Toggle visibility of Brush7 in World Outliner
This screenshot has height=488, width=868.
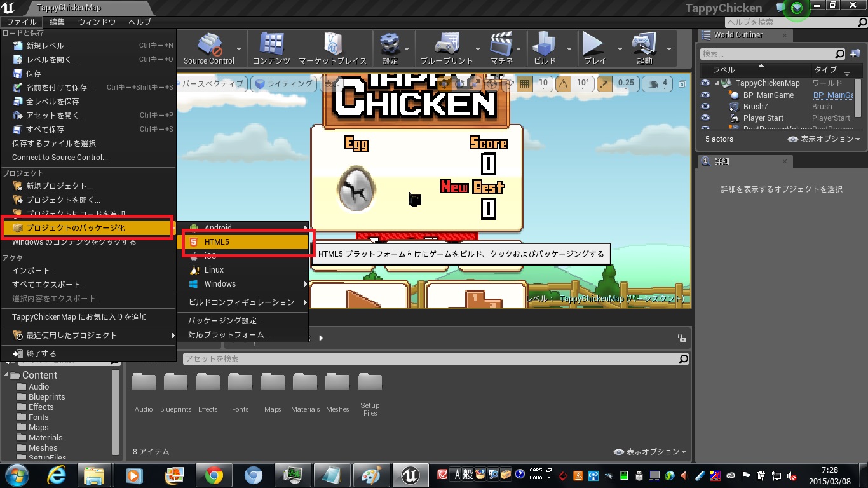[705, 106]
